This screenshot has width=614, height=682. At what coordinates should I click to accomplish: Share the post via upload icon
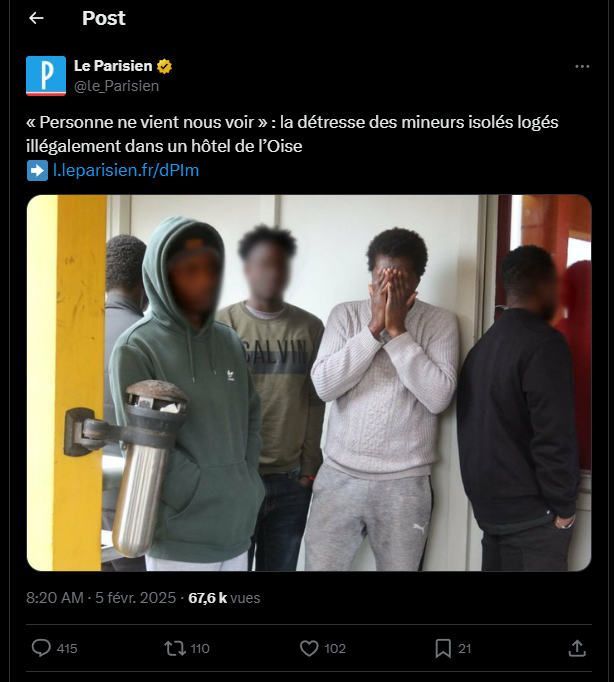pos(577,648)
